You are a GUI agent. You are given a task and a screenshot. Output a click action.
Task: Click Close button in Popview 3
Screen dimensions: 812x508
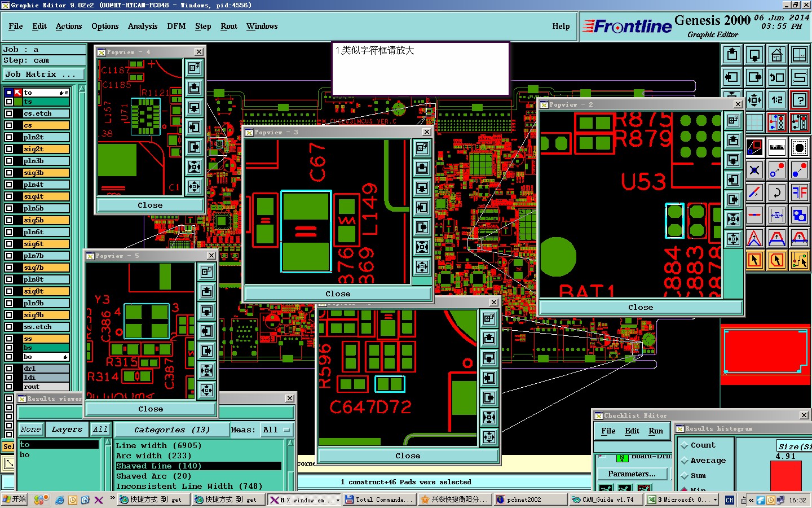338,294
